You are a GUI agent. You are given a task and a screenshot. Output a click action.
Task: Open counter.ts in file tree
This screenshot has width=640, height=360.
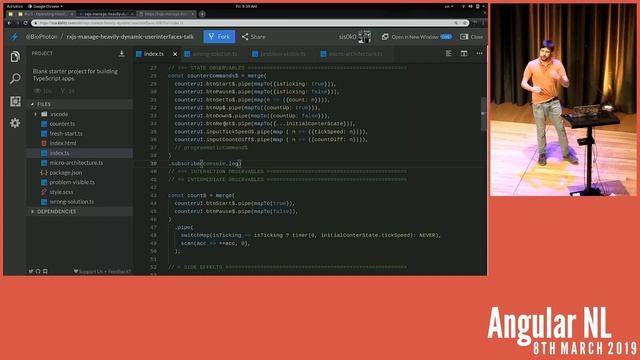tap(62, 124)
